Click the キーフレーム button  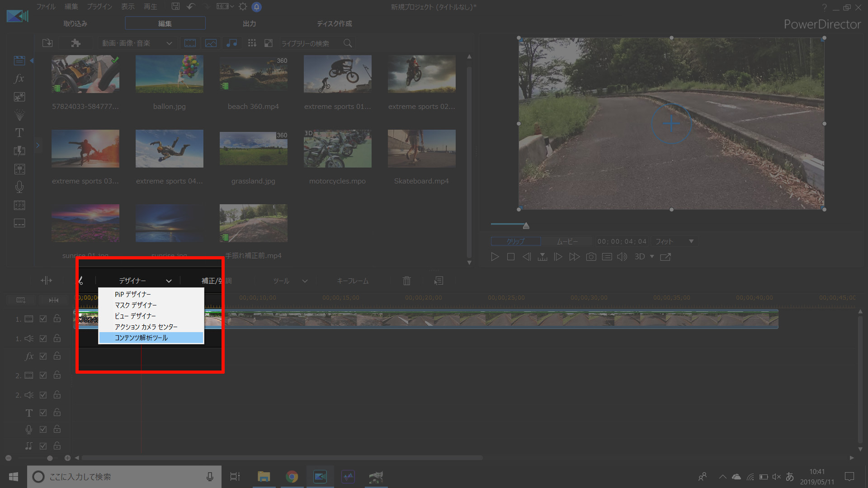[353, 281]
